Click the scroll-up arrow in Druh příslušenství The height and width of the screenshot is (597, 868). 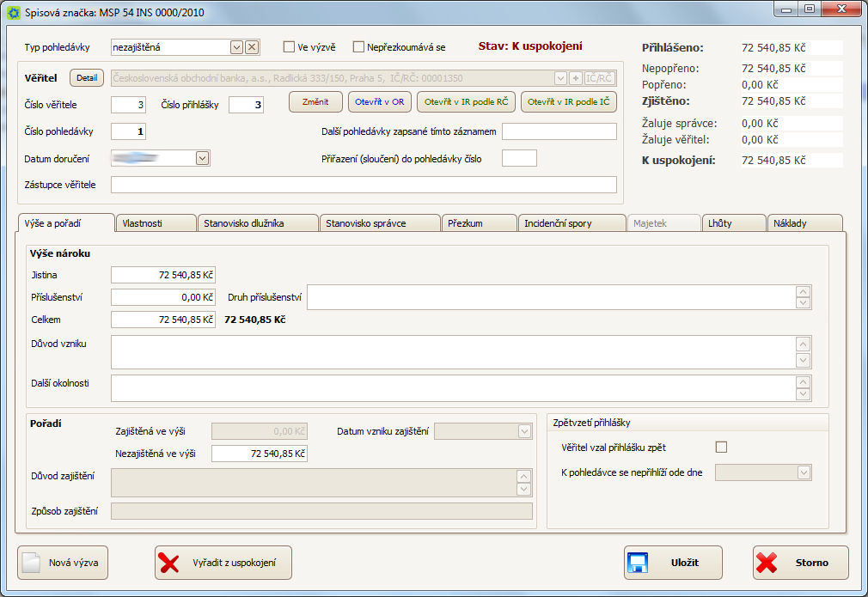pyautogui.click(x=804, y=292)
